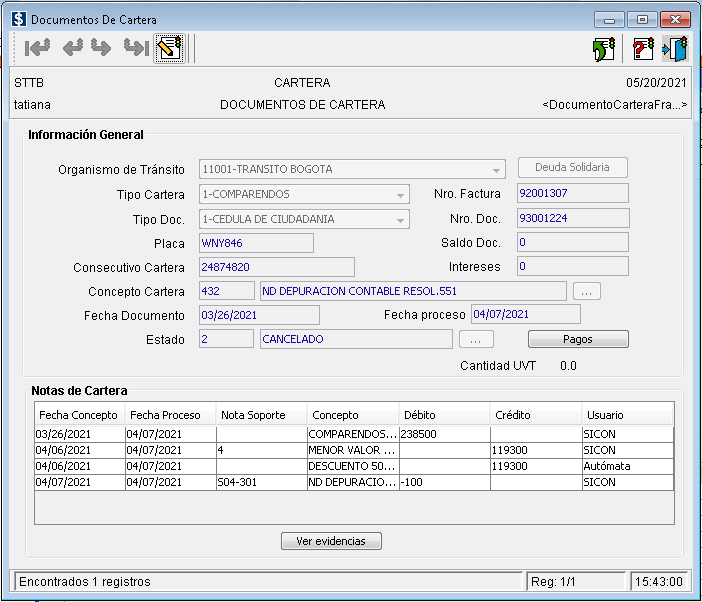Click the Deuda Solidaria button
The image size is (702, 602).
coord(572,168)
